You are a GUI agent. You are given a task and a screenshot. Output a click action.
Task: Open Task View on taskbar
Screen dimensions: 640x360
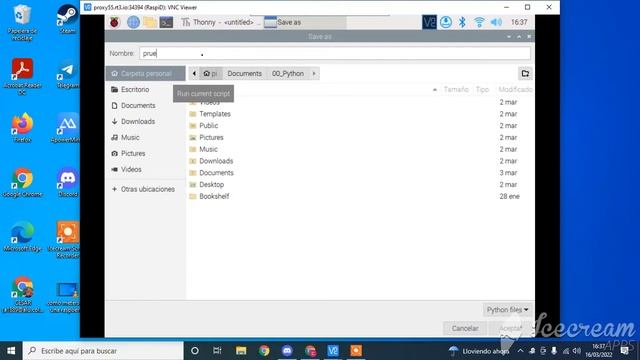[217, 351]
